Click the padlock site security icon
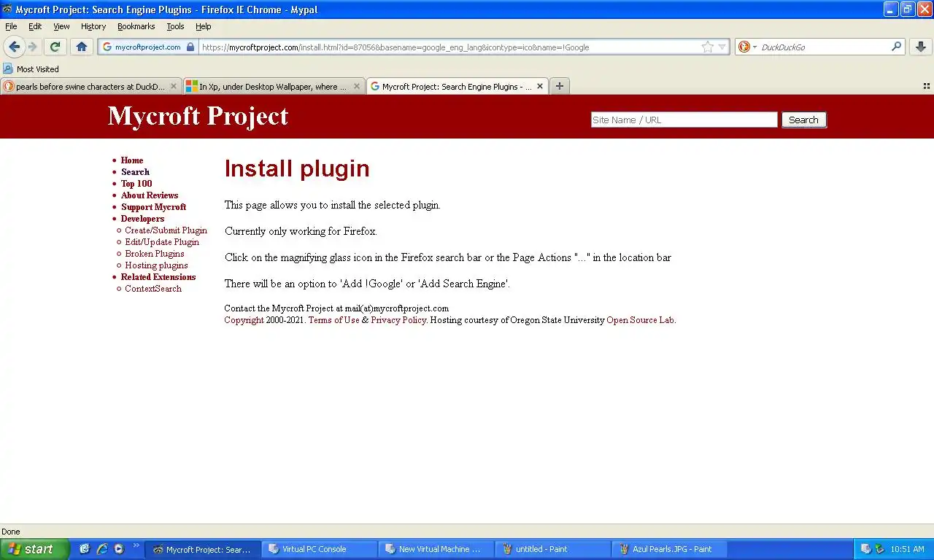 (190, 47)
